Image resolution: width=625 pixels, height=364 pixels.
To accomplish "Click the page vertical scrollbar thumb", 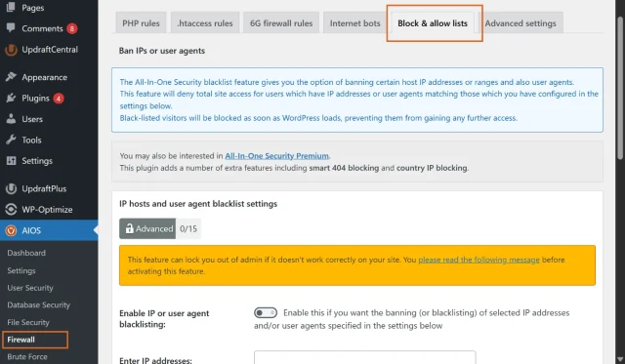I will tap(620, 88).
